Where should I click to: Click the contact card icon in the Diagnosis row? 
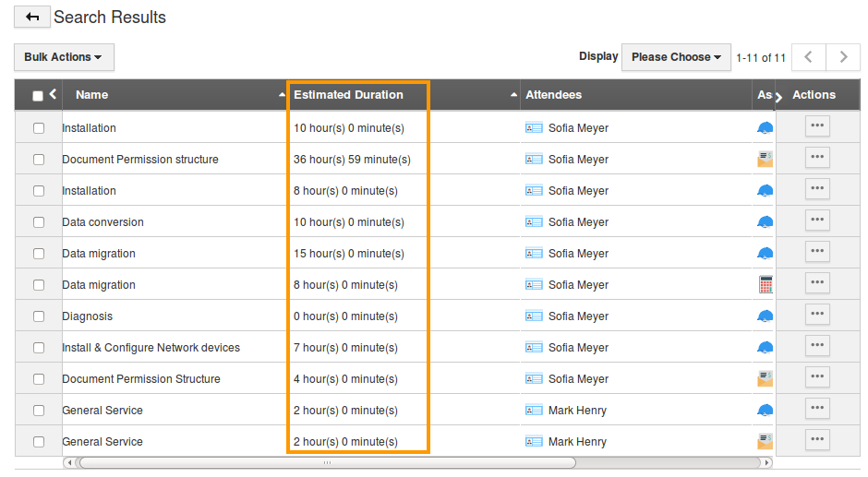coord(534,316)
